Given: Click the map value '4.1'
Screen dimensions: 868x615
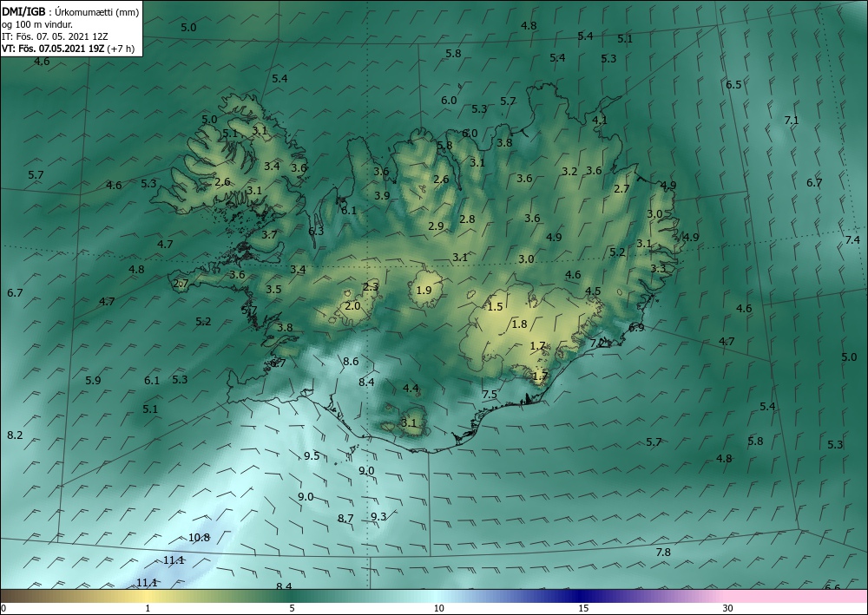Looking at the screenshot, I should (x=600, y=120).
